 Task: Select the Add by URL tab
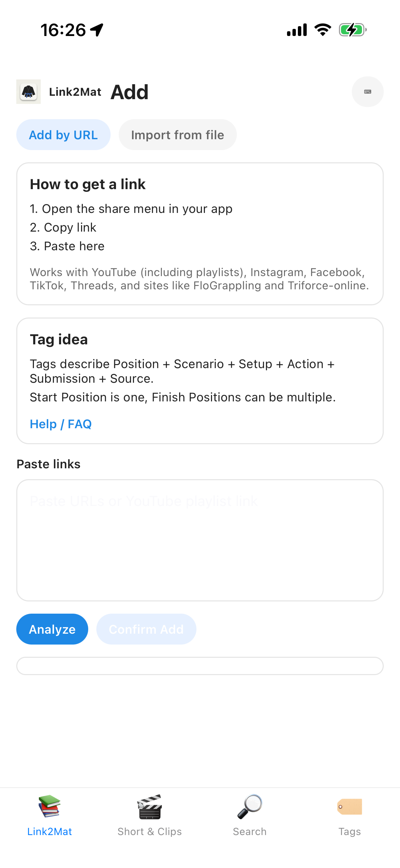coord(63,134)
